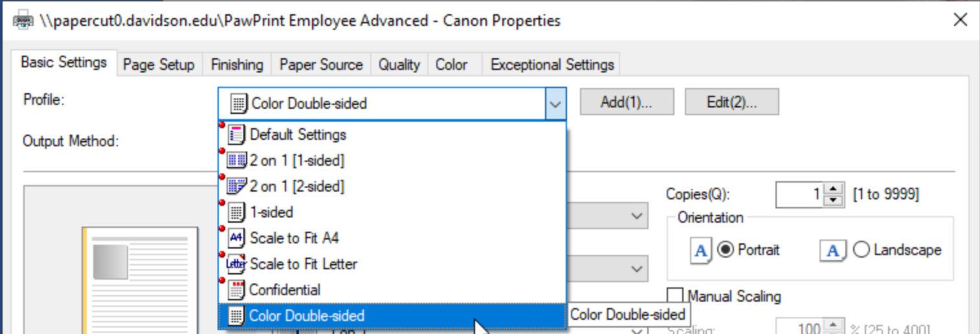This screenshot has height=334, width=980.
Task: Click the Color Double-sided list entry icon
Action: point(237,316)
